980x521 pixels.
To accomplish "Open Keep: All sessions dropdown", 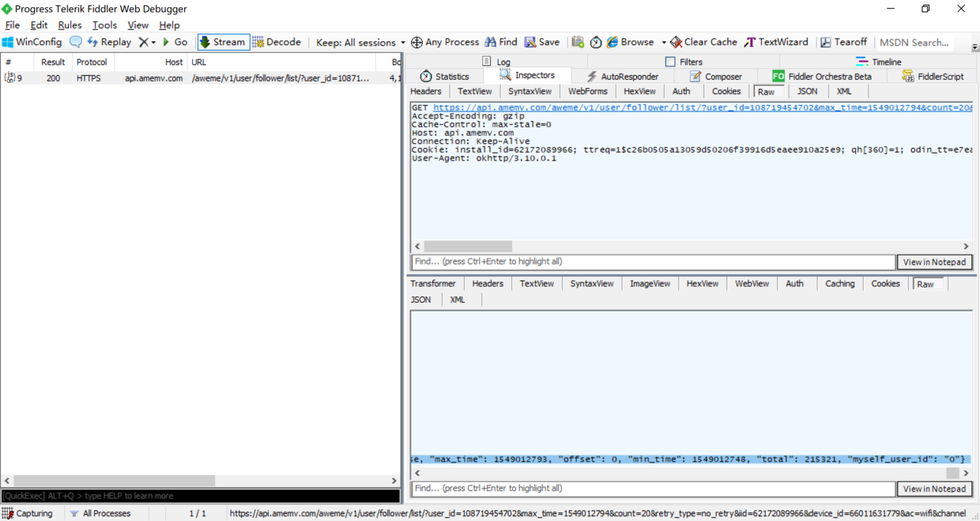I will tap(360, 42).
